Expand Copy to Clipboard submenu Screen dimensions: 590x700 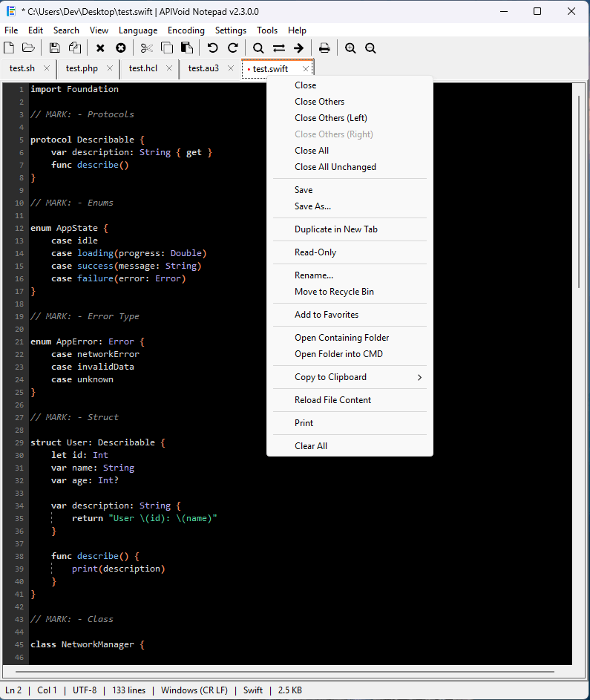[x=350, y=377]
